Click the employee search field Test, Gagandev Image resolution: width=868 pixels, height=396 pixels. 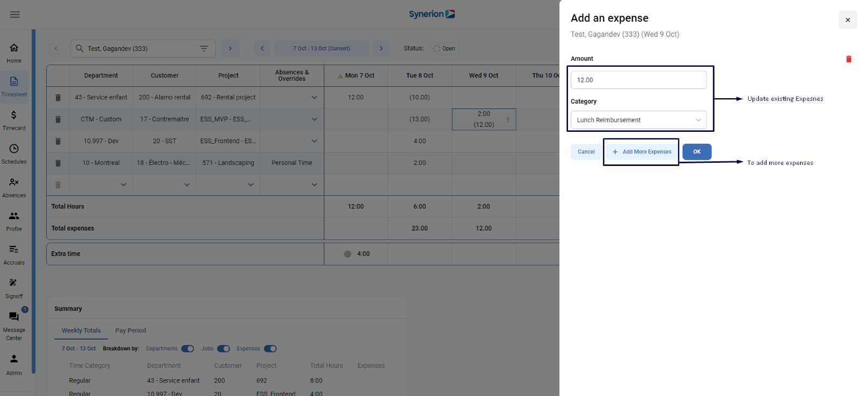(x=143, y=48)
